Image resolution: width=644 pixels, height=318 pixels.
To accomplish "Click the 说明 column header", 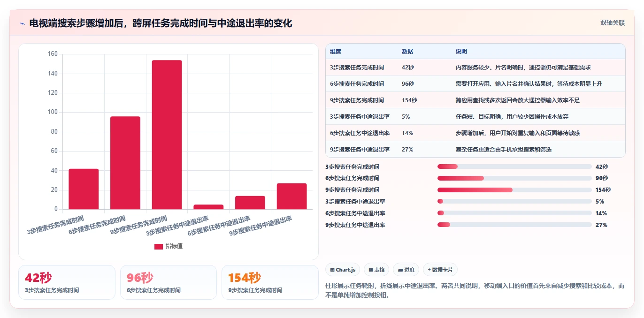I will [x=461, y=52].
